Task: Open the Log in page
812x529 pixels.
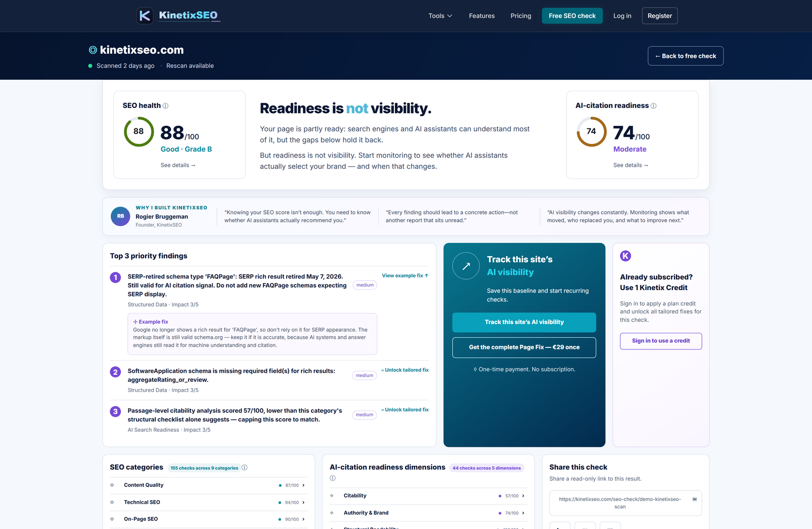Action: pos(622,16)
